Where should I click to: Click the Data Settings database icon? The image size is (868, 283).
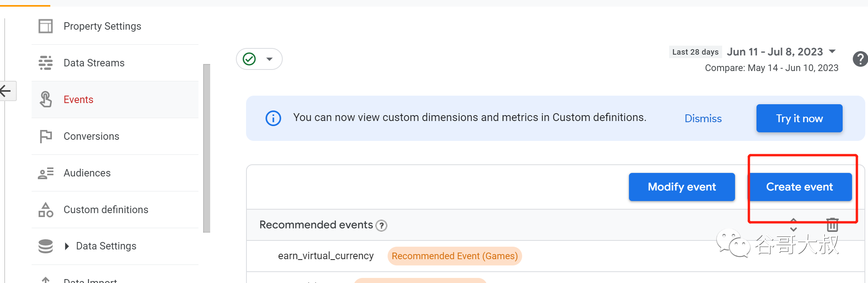click(46, 246)
